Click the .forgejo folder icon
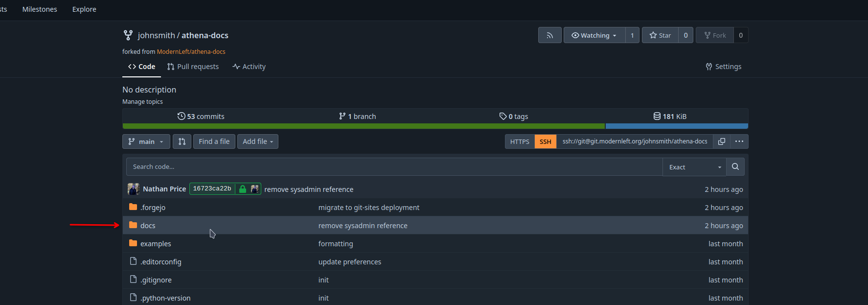The height and width of the screenshot is (305, 868). coord(133,207)
